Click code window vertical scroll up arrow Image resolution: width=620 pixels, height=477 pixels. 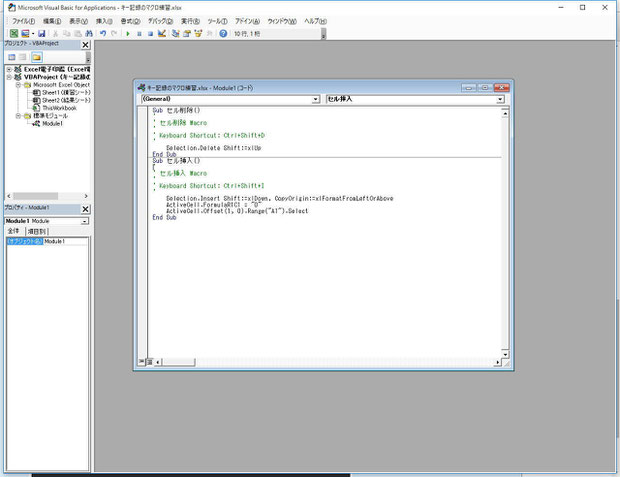505,114
